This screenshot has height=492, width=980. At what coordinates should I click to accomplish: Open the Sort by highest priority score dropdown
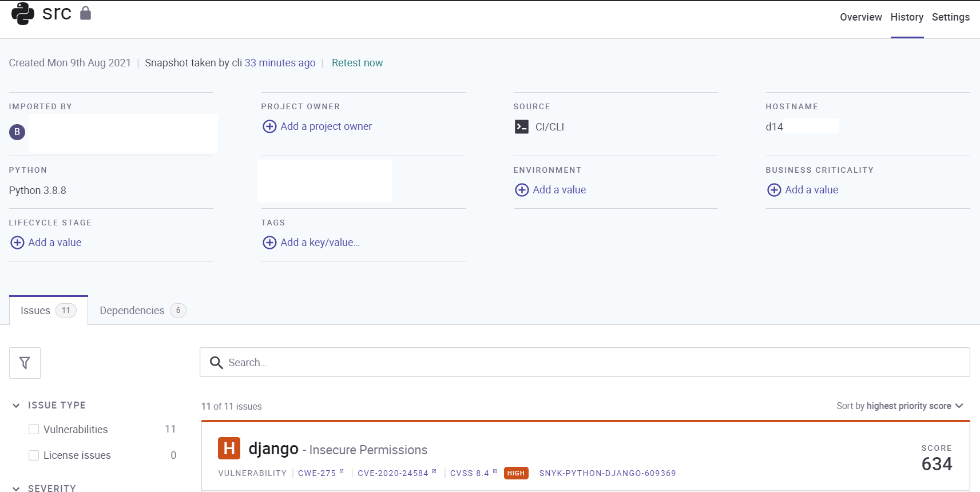pyautogui.click(x=900, y=406)
